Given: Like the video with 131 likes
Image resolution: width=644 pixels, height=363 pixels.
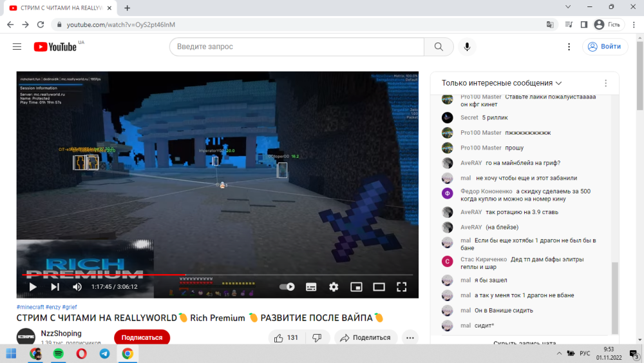Looking at the screenshot, I should coord(287,337).
